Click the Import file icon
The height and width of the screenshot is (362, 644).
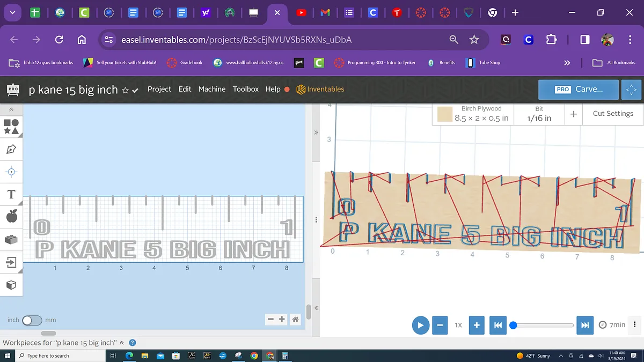coord(11,262)
